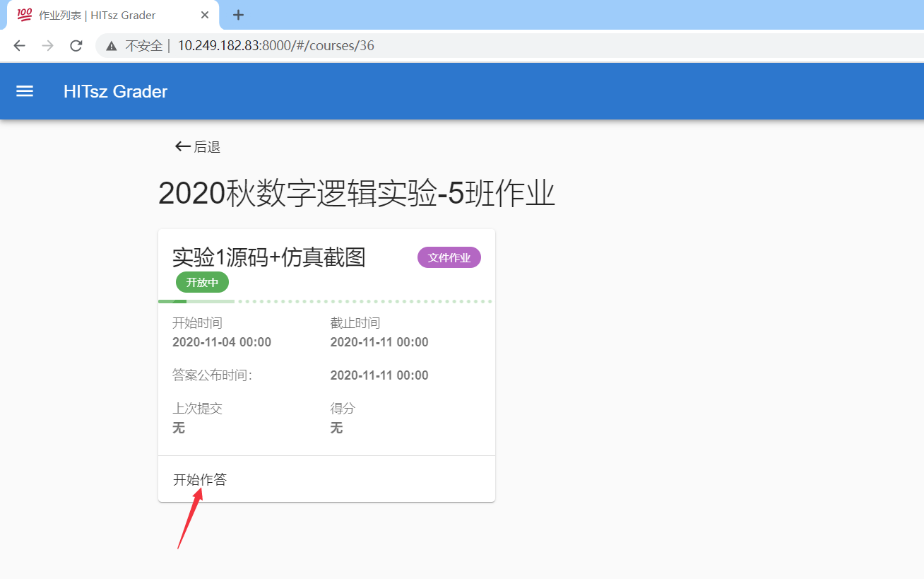The height and width of the screenshot is (579, 924).
Task: Click the 后退 back link text
Action: [207, 147]
